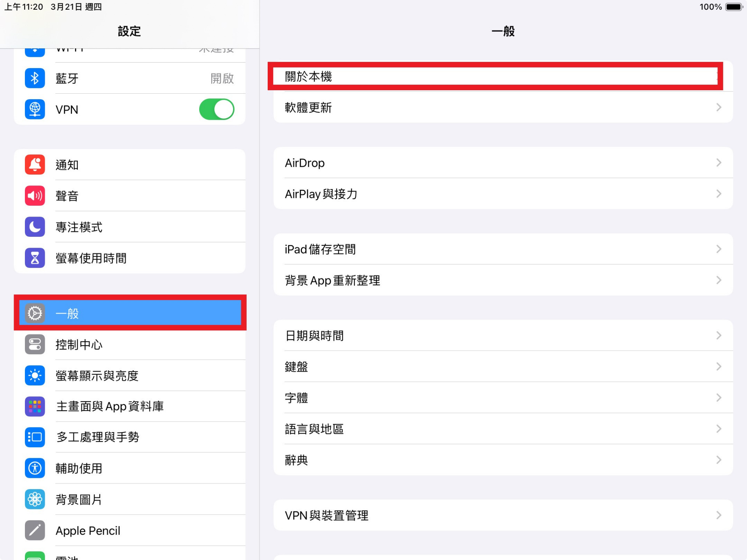Open Notifications via red bell icon

[35, 164]
